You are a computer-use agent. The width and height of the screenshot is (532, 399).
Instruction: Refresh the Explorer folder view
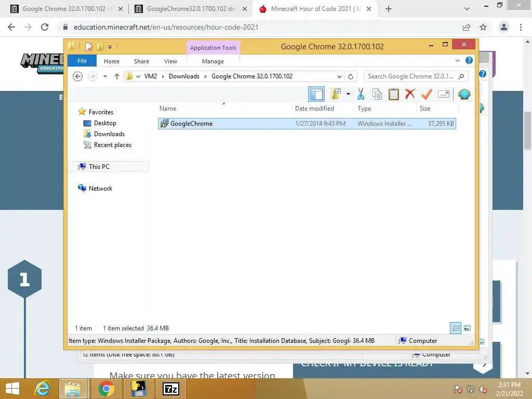351,77
